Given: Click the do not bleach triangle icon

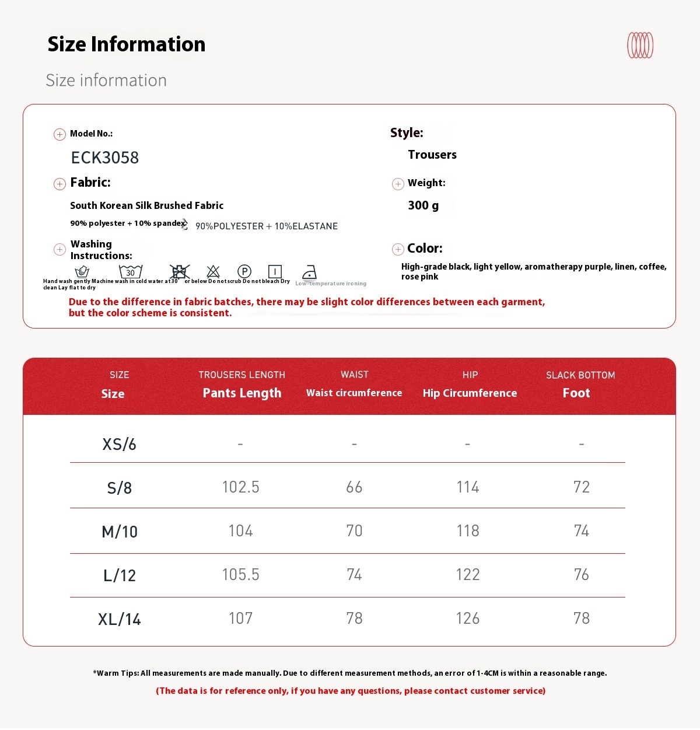Looking at the screenshot, I should [x=213, y=271].
